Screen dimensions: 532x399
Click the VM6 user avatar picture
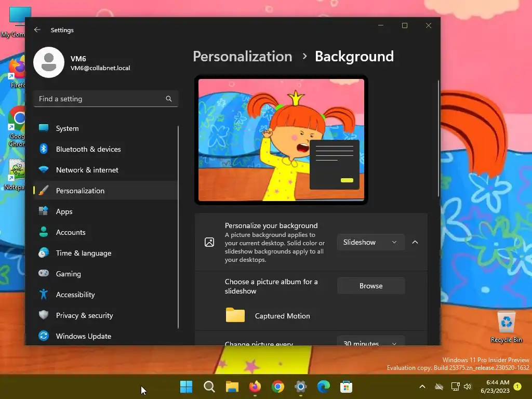(x=49, y=62)
